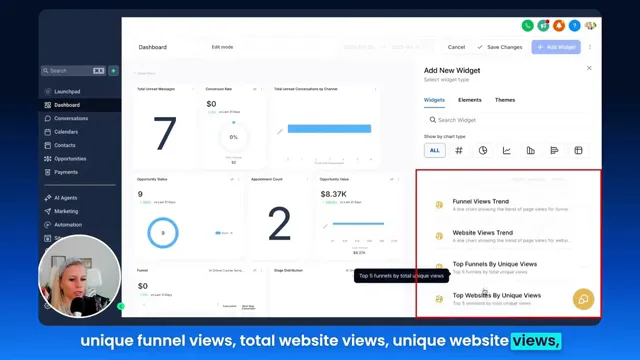Open Opportunity Status widget options menu
The height and width of the screenshot is (360, 640).
click(238, 179)
